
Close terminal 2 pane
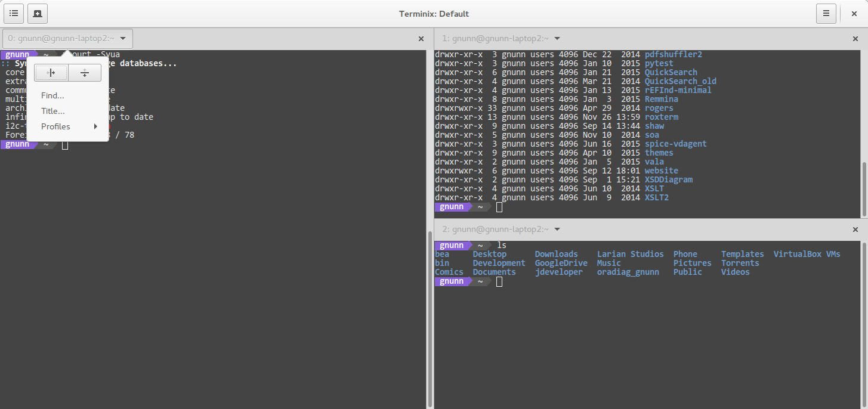[855, 229]
